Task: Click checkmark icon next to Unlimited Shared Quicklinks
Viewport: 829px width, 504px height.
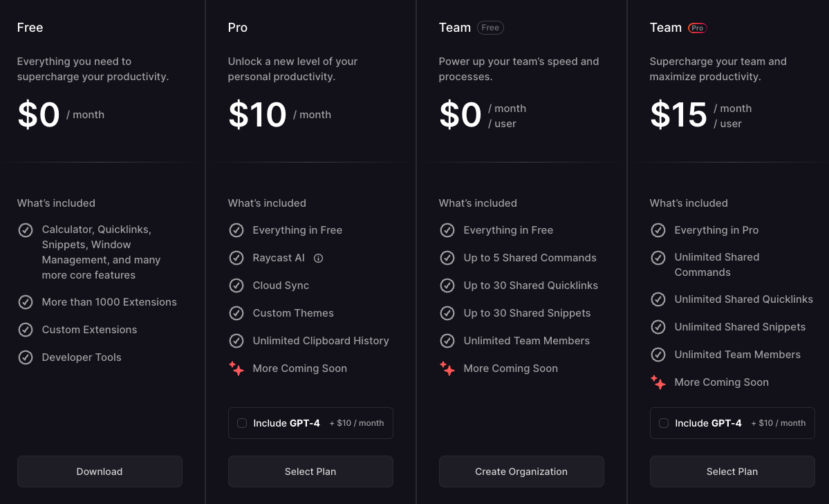Action: 658,299
